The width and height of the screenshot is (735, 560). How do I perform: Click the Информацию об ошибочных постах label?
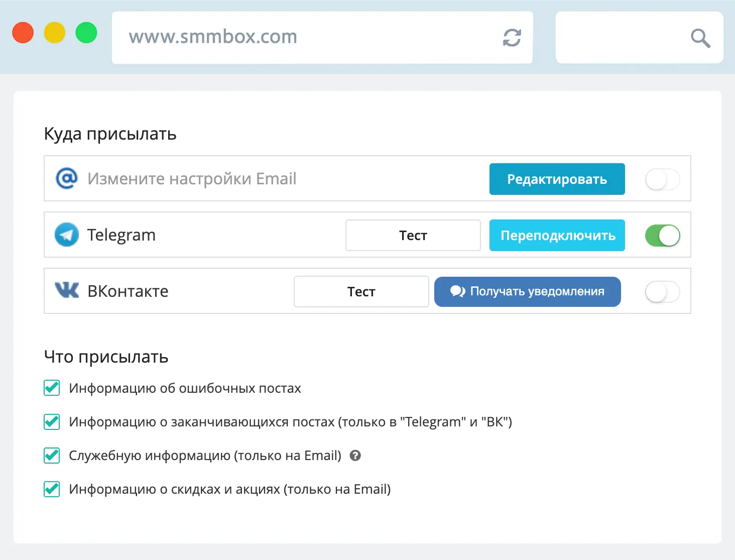click(x=185, y=388)
